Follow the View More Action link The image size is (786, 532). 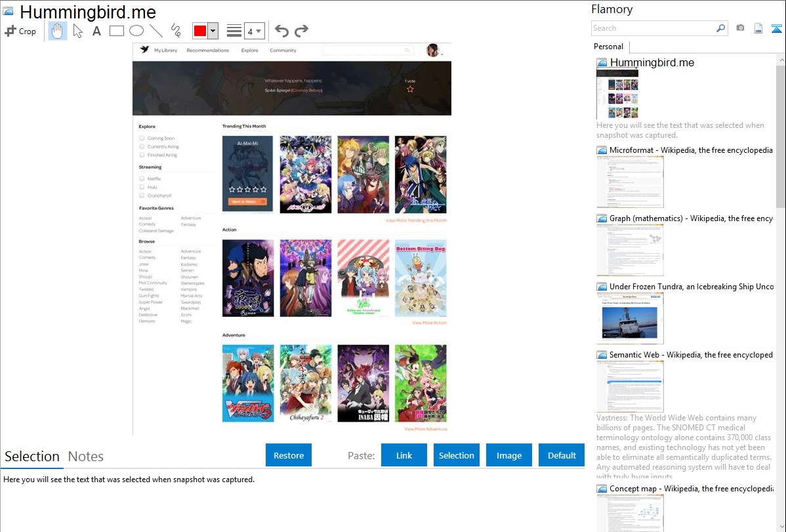[x=429, y=323]
